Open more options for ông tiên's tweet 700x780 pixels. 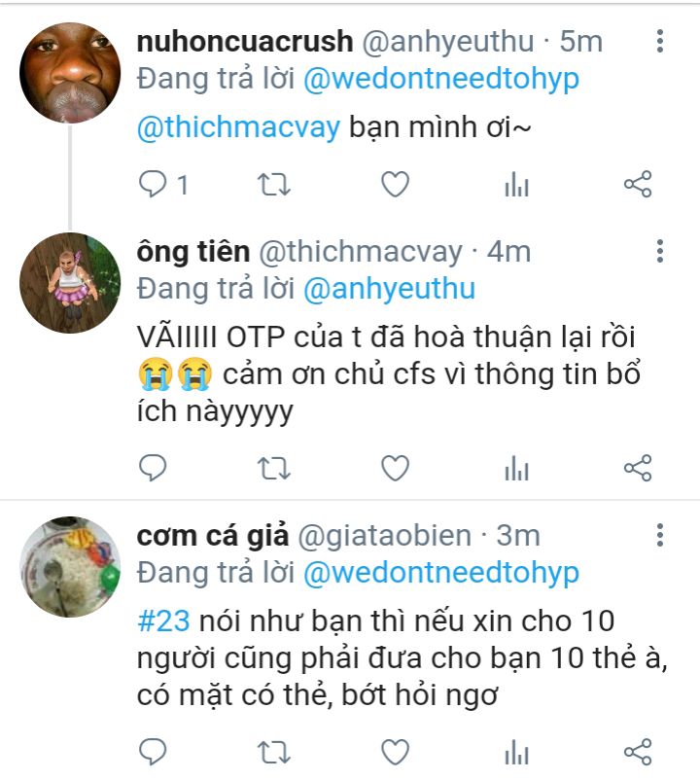660,251
